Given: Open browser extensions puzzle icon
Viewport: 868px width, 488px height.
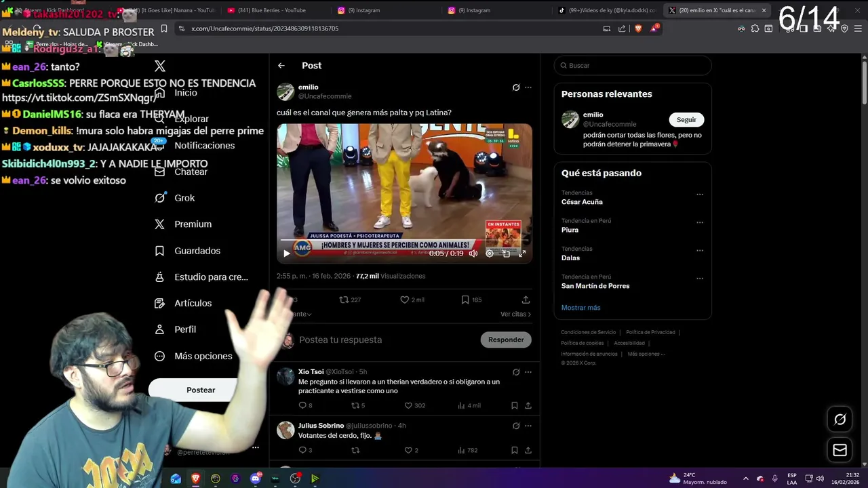Looking at the screenshot, I should (755, 28).
